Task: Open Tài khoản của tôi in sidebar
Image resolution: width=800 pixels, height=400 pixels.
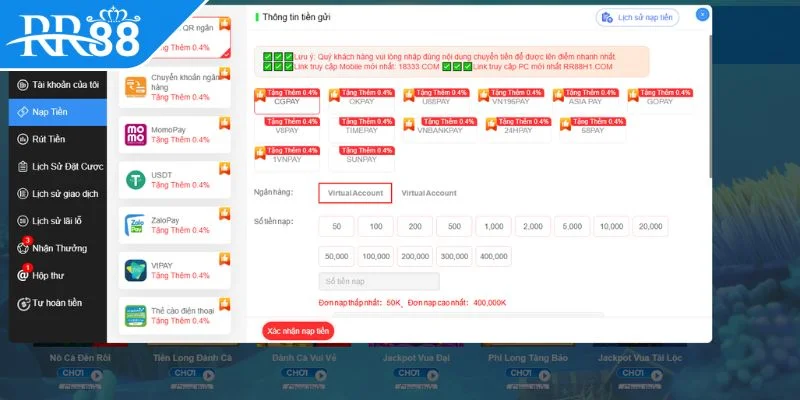Action: (x=58, y=85)
